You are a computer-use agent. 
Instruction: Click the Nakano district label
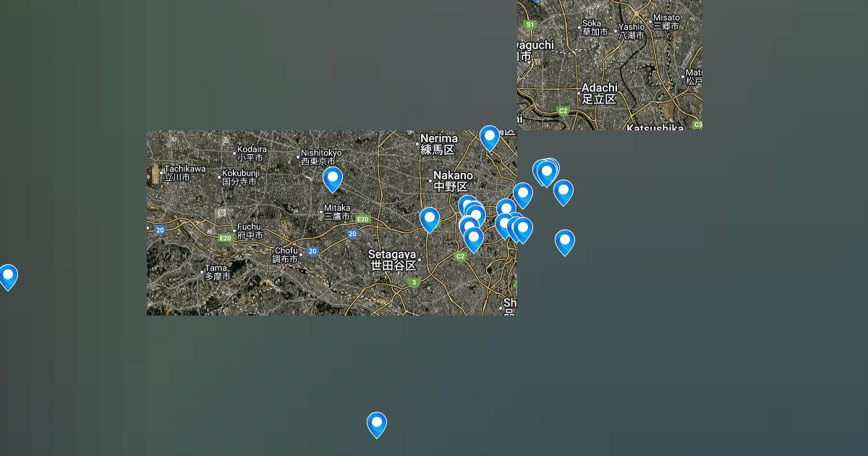tap(452, 181)
